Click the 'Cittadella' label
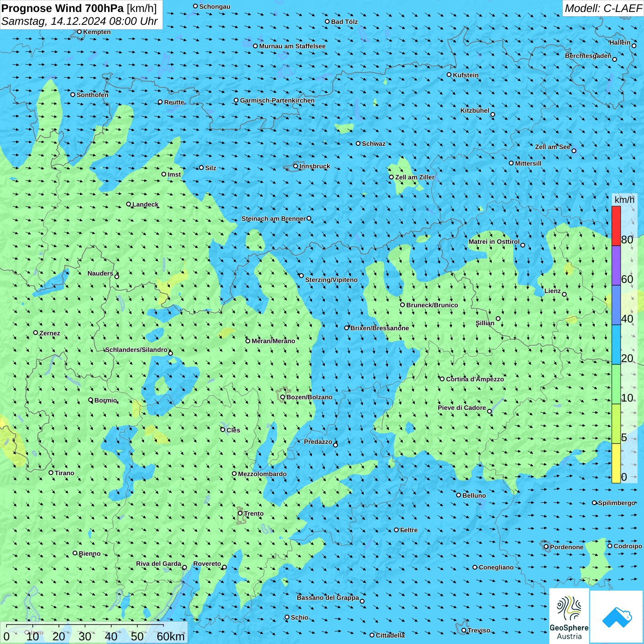The width and height of the screenshot is (644, 644). point(390,635)
